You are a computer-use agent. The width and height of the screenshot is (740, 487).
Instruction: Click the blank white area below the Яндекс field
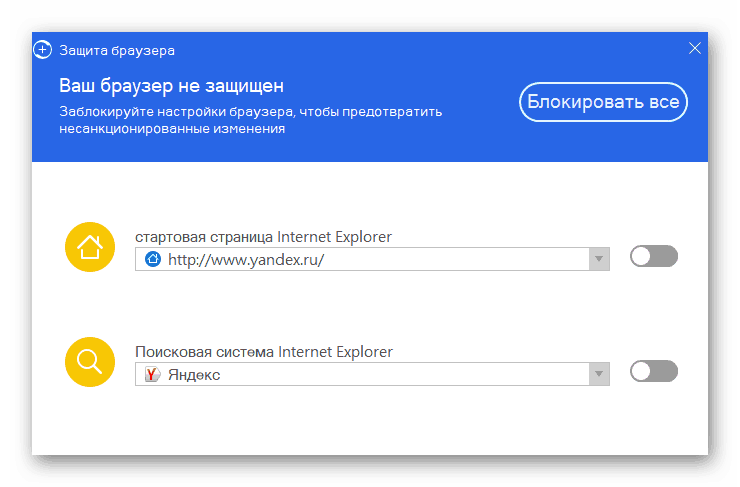(x=370, y=425)
